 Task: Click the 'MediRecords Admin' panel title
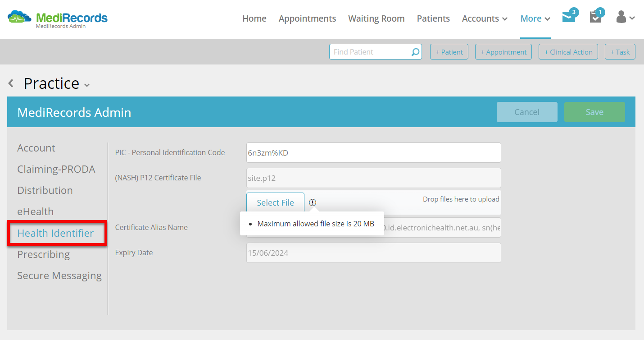74,112
